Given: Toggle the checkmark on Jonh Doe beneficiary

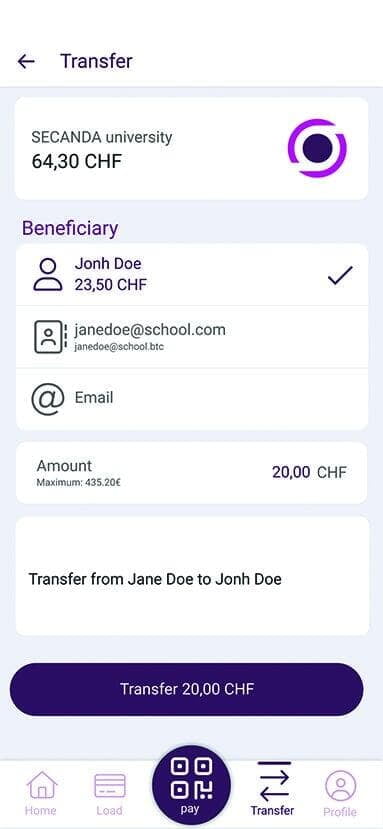Looking at the screenshot, I should (340, 275).
